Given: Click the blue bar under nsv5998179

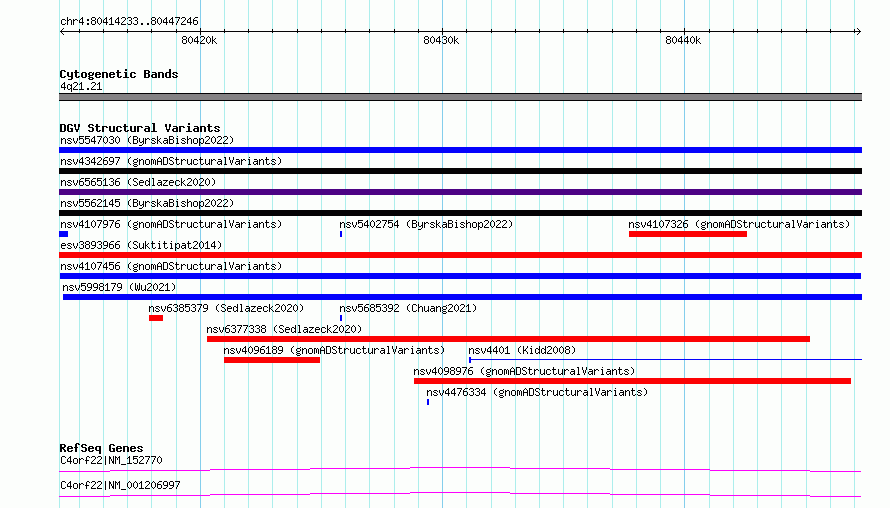Looking at the screenshot, I should point(462,297).
